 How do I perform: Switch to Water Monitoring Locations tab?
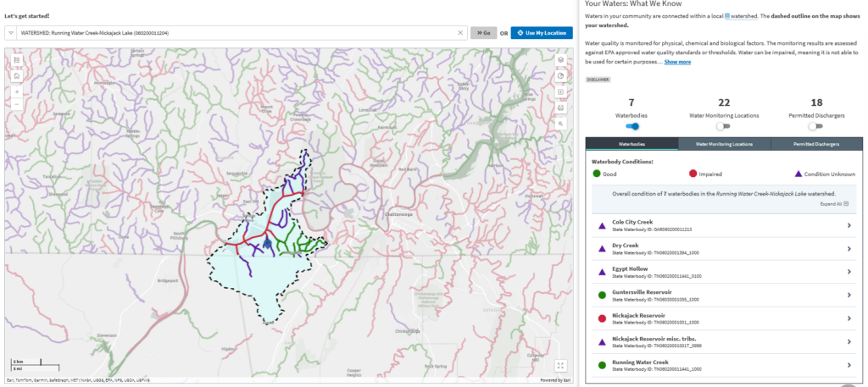(x=724, y=144)
